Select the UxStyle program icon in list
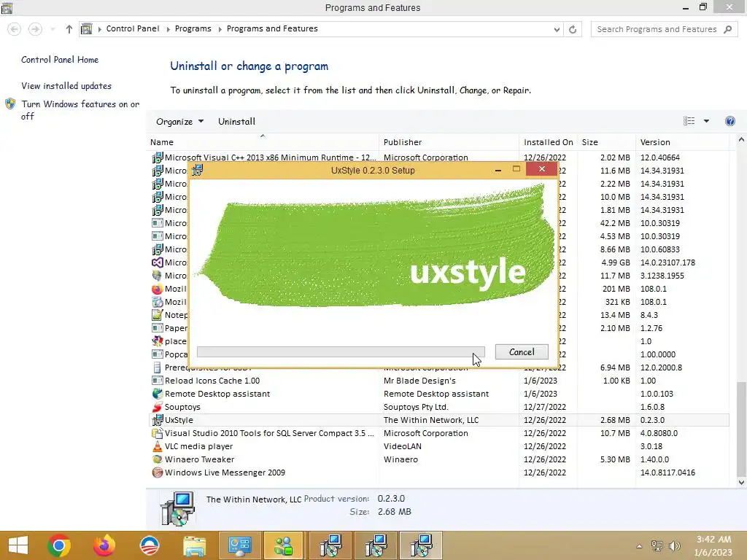 tap(158, 420)
